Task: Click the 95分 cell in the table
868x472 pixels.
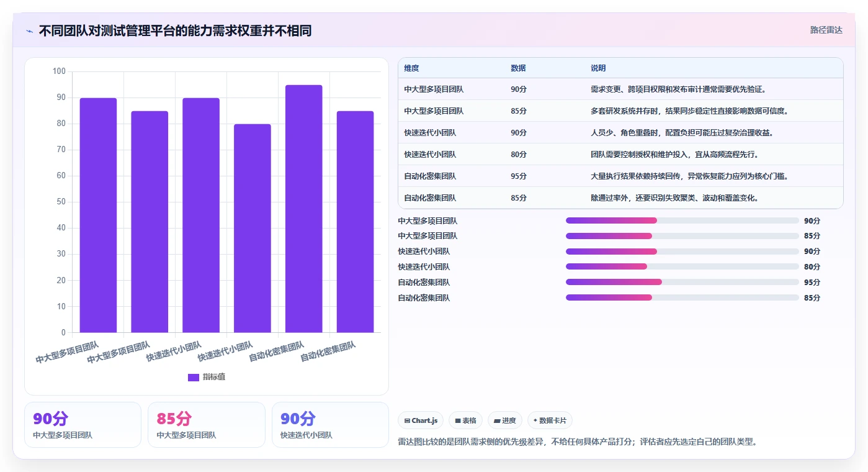Action: (x=519, y=176)
